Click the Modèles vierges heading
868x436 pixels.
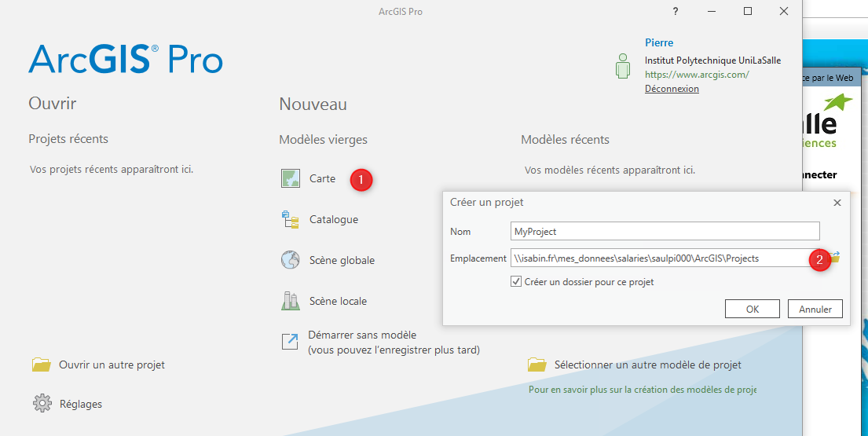[324, 140]
